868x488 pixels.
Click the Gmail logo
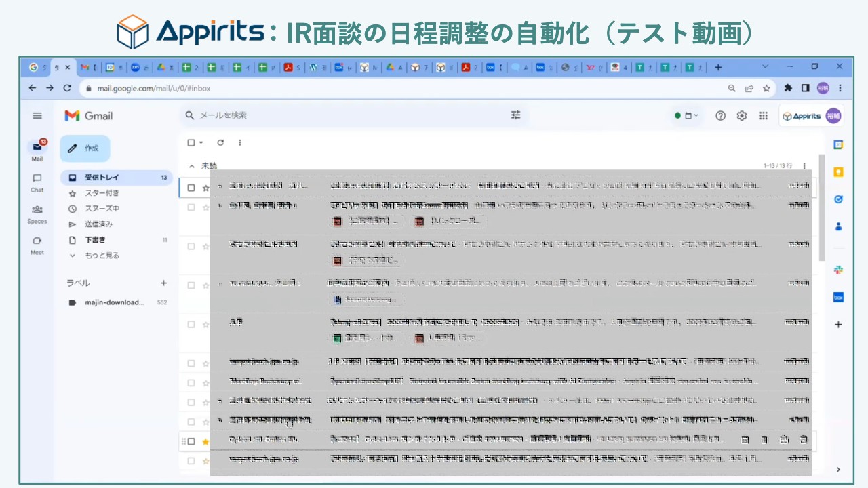[x=89, y=116]
